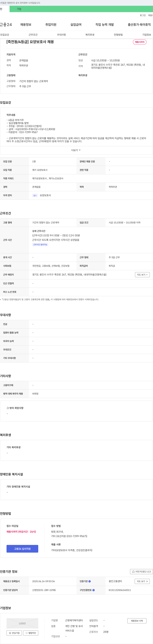Click the 고용24 입사지원 apply button
Viewport: 153px width, 644px height.
click(x=22, y=548)
